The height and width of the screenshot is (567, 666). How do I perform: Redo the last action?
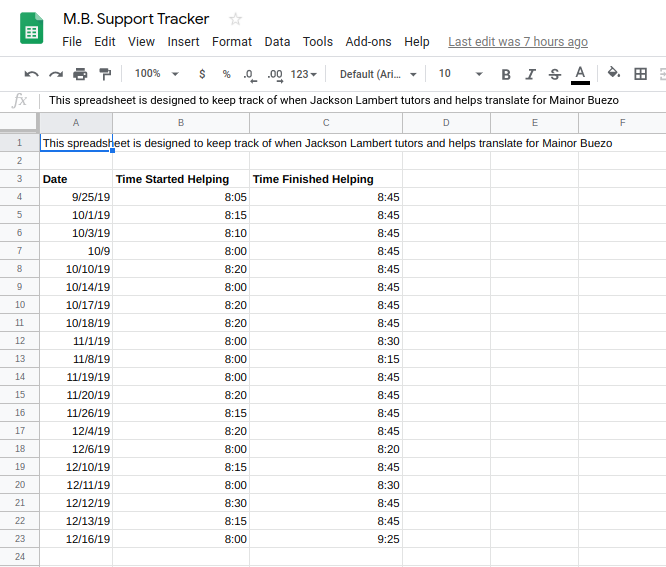56,74
